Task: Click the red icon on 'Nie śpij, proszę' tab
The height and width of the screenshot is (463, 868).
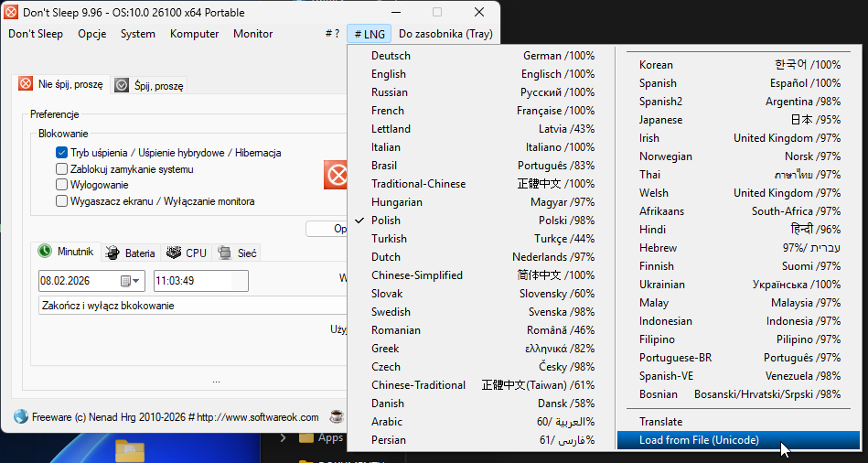Action: pyautogui.click(x=26, y=84)
